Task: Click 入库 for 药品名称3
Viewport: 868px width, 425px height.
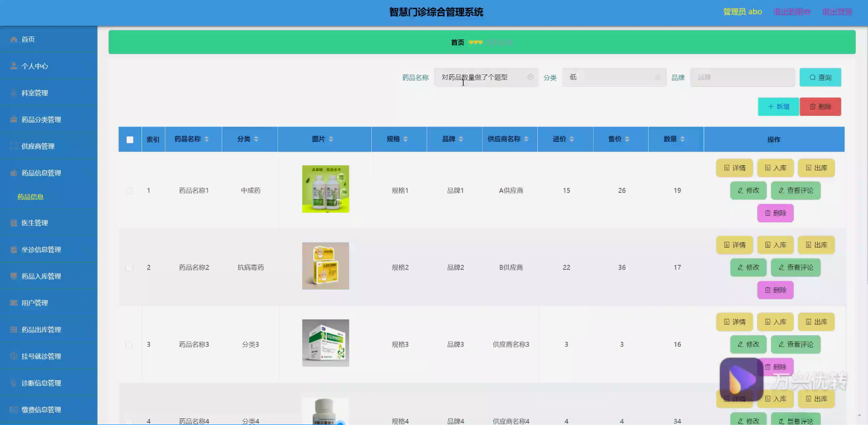Action: (776, 322)
